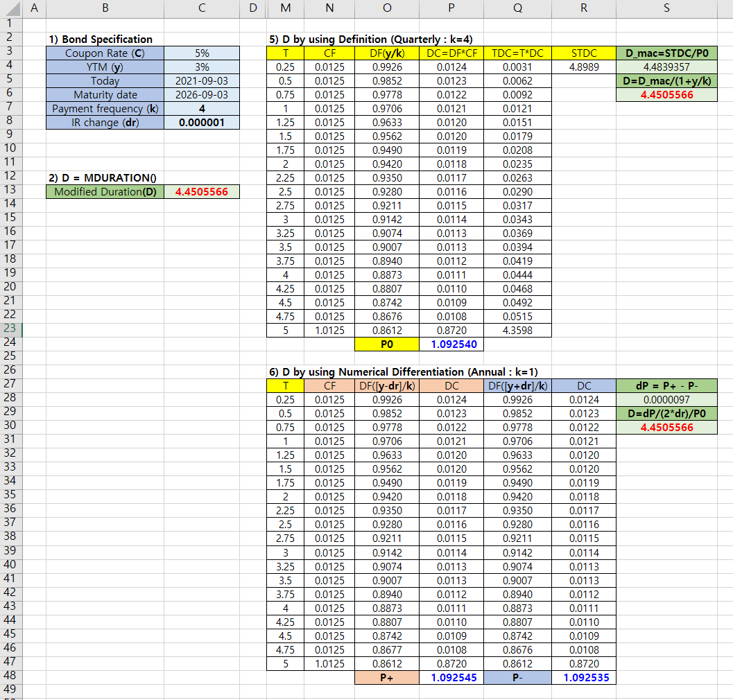The height and width of the screenshot is (700, 733).
Task: Select row 48 header
Action: point(11,677)
